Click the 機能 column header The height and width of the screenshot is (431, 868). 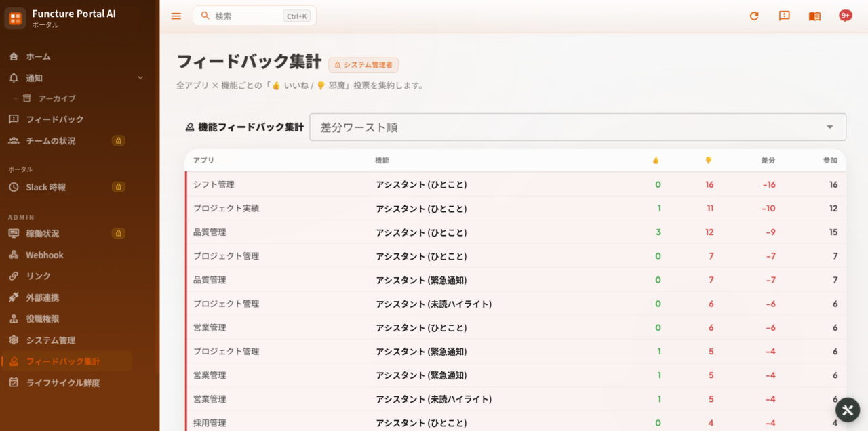pyautogui.click(x=382, y=161)
